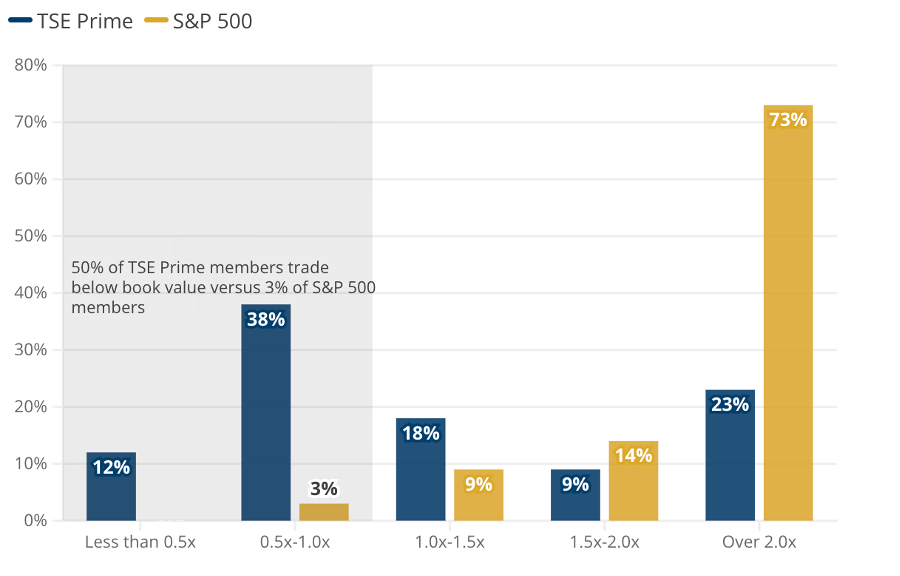Viewport: 900px width, 576px height.
Task: Click the 80% y-axis label
Action: 30,65
